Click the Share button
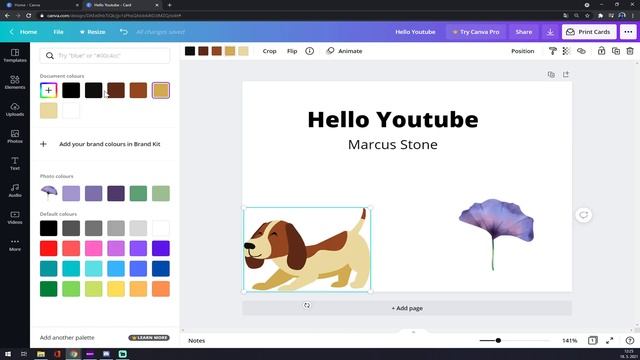 click(523, 32)
